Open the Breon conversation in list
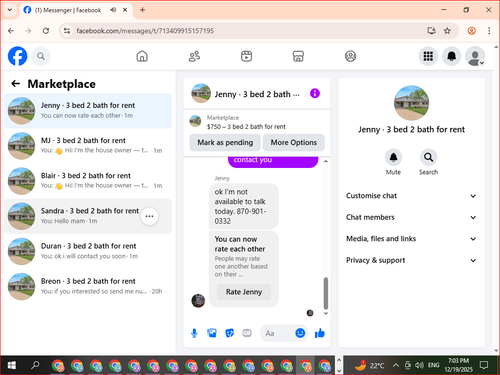Viewport: 500px width, 375px height. [x=88, y=286]
